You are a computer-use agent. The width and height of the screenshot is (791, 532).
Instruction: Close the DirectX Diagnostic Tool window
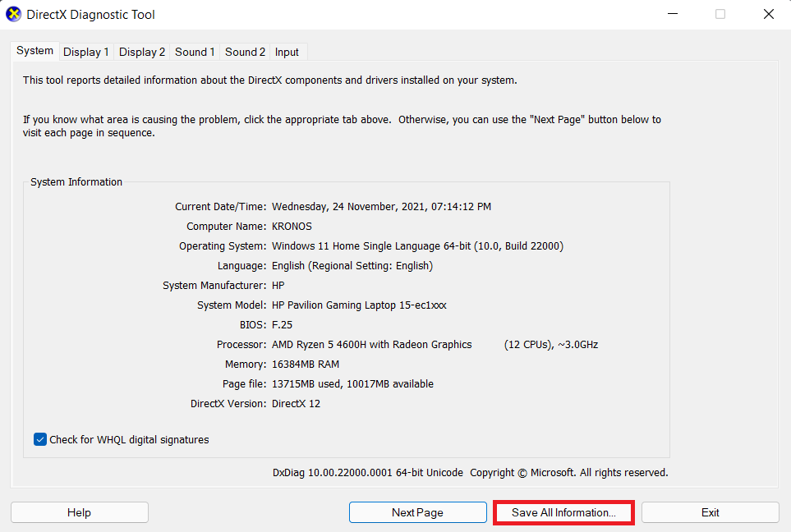point(768,14)
